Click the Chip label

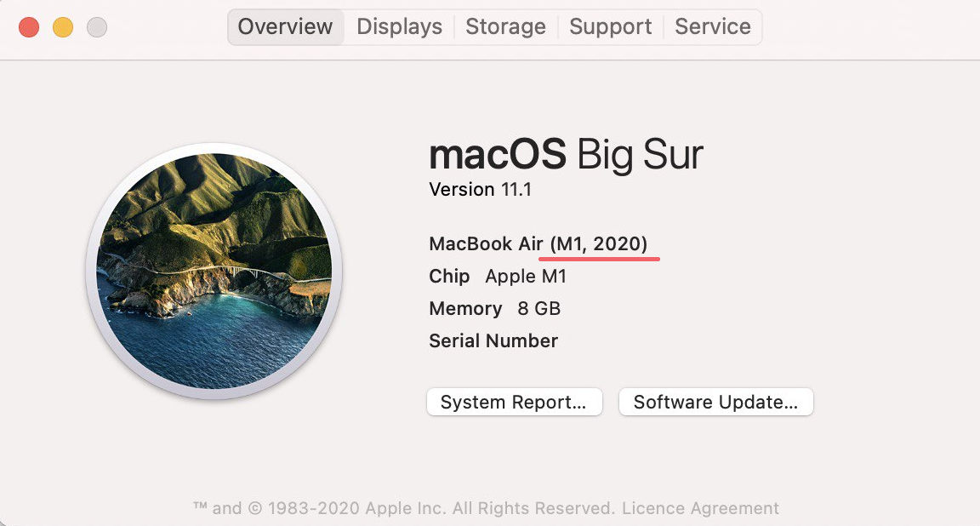(449, 276)
